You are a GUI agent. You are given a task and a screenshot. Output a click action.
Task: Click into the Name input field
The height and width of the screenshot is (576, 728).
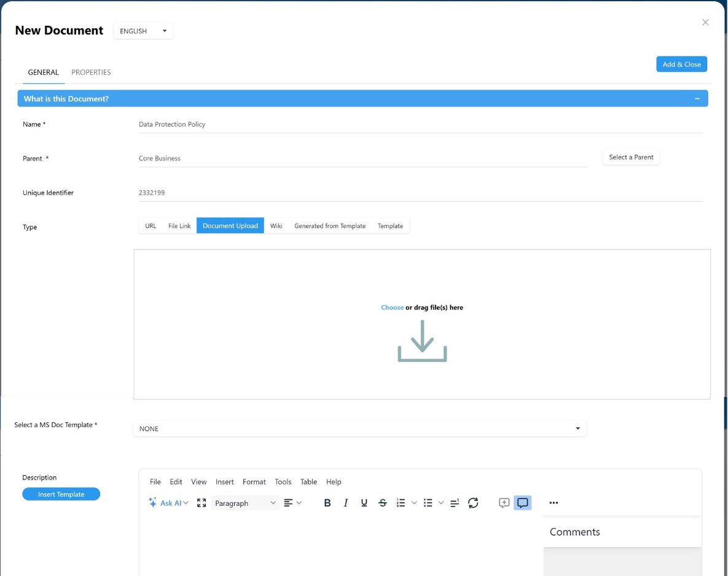[x=420, y=124]
